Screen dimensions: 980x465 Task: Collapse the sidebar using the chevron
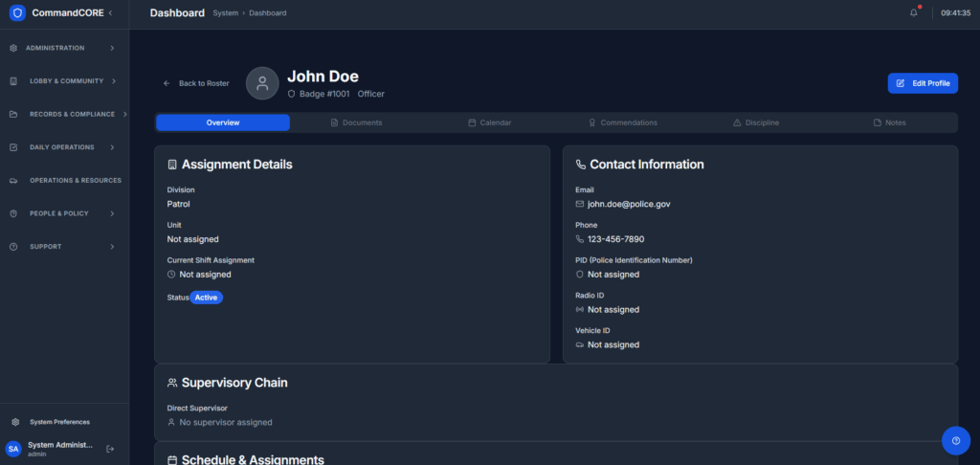pos(110,12)
